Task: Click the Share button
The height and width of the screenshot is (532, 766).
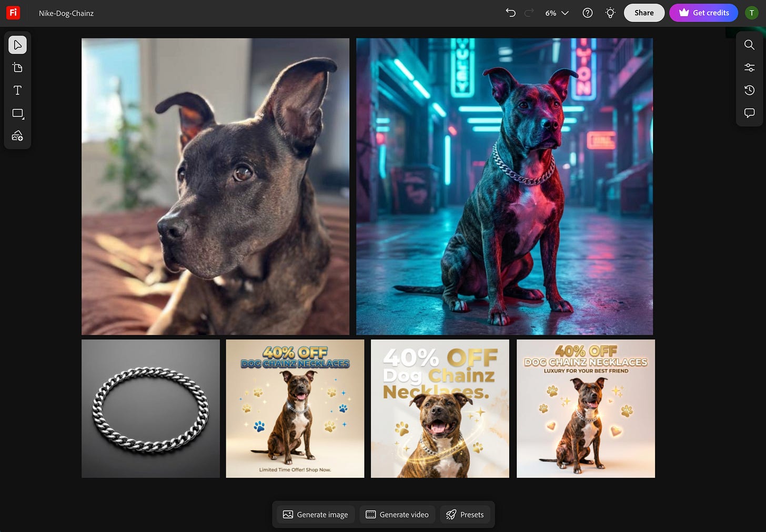Action: [x=644, y=13]
